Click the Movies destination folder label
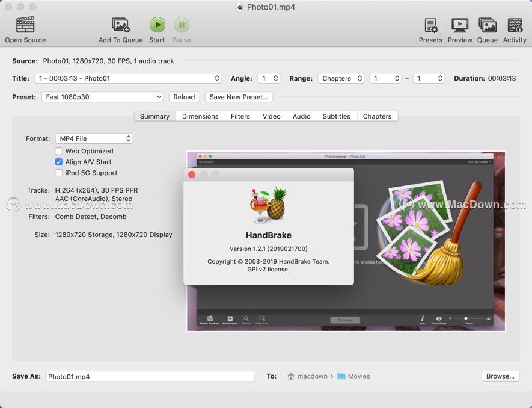Image resolution: width=532 pixels, height=408 pixels. (359, 376)
